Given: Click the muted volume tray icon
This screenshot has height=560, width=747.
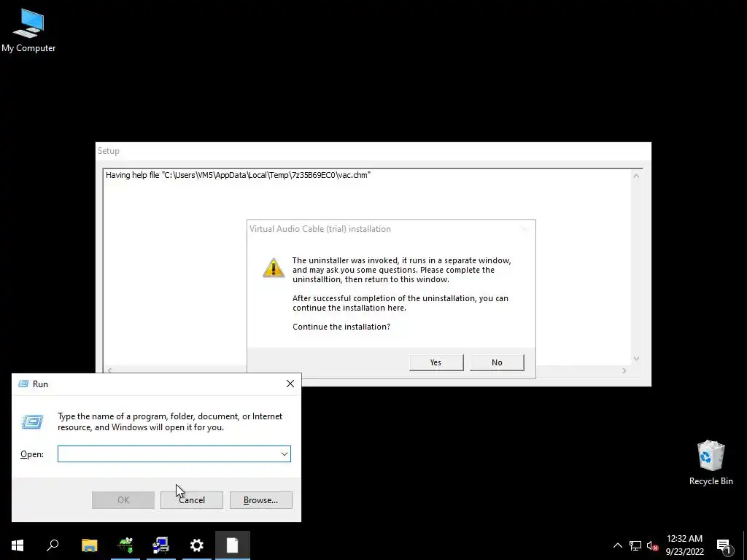Looking at the screenshot, I should [x=652, y=545].
